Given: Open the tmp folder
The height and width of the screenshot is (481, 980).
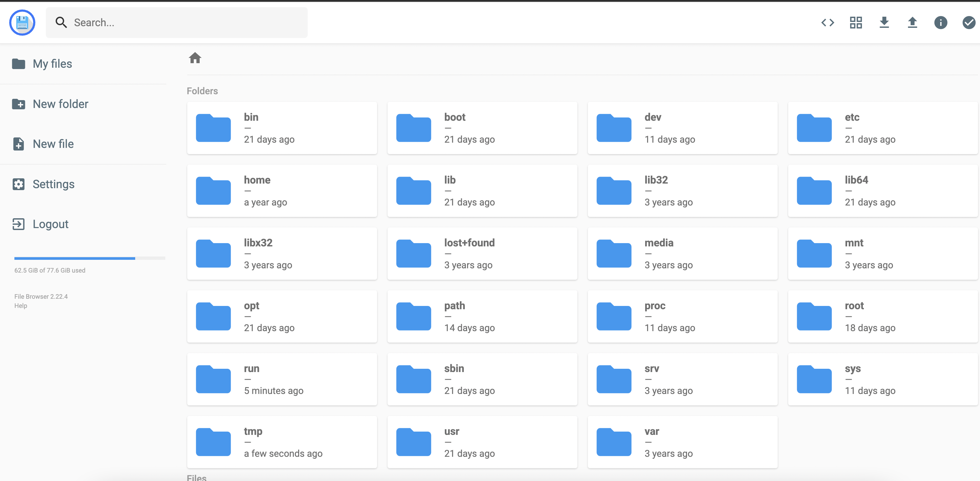Looking at the screenshot, I should 281,441.
